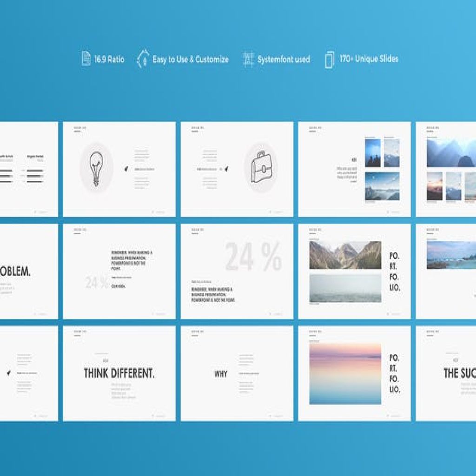476x476 pixels.
Task: Select the silhouetted people photo on blue sky
Action: coord(373,153)
